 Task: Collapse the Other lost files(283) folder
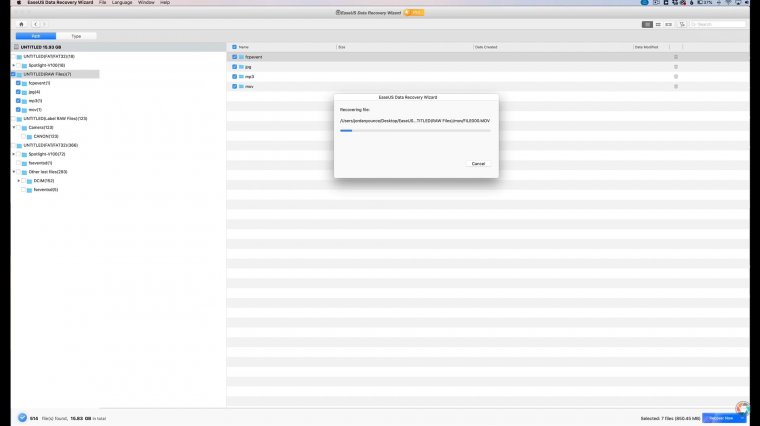(x=14, y=172)
